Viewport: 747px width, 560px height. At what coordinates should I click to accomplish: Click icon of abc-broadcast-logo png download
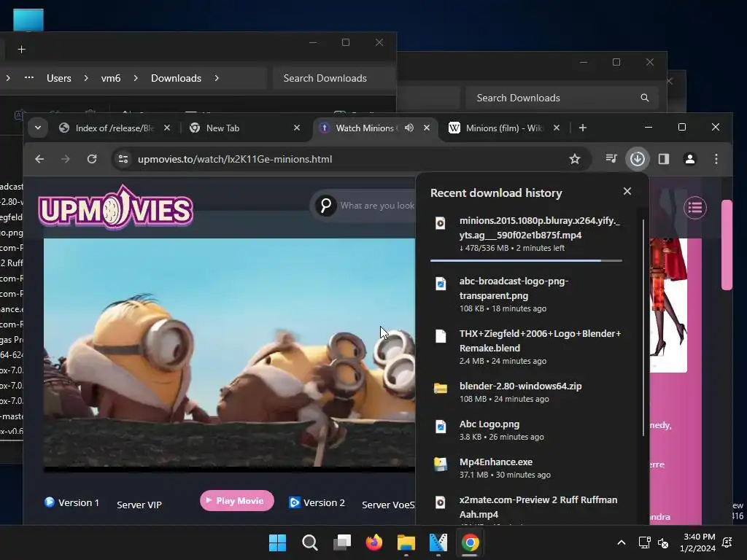click(x=441, y=284)
